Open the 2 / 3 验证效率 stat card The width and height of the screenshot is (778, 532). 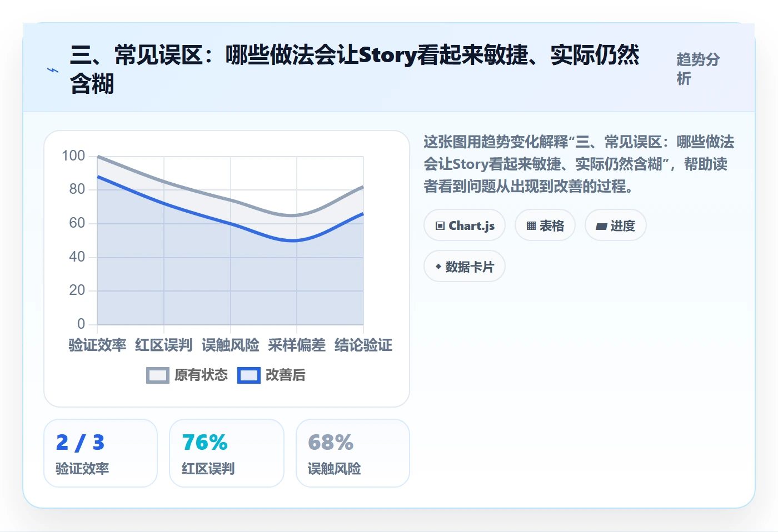(101, 453)
